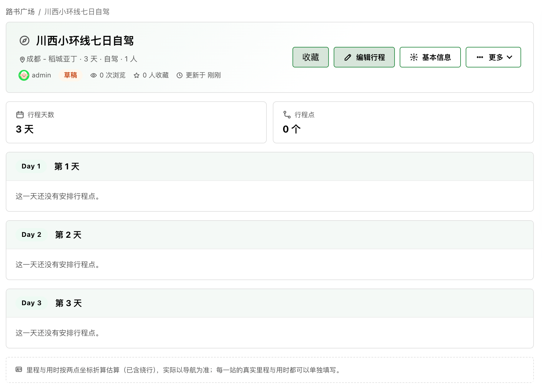Image resolution: width=542 pixels, height=392 pixels.
Task: Click the admin user avatar
Action: [24, 75]
